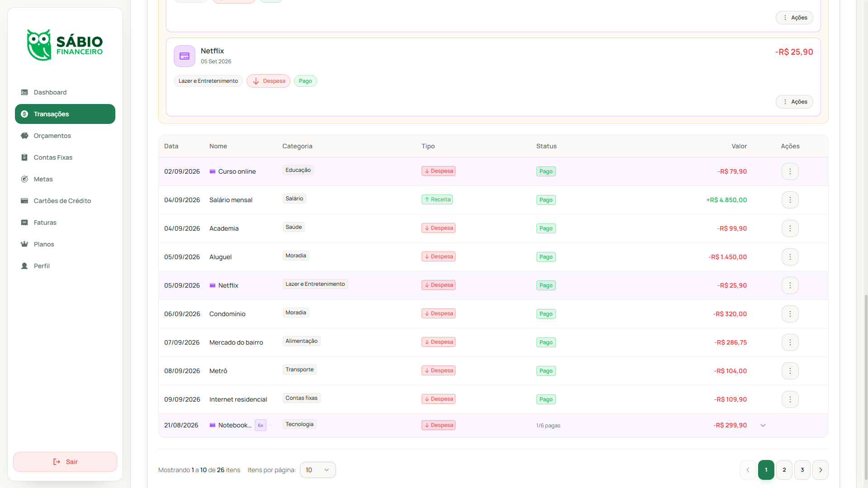Open three-dot actions for Salário mensal row
Image resolution: width=868 pixels, height=488 pixels.
tap(790, 200)
